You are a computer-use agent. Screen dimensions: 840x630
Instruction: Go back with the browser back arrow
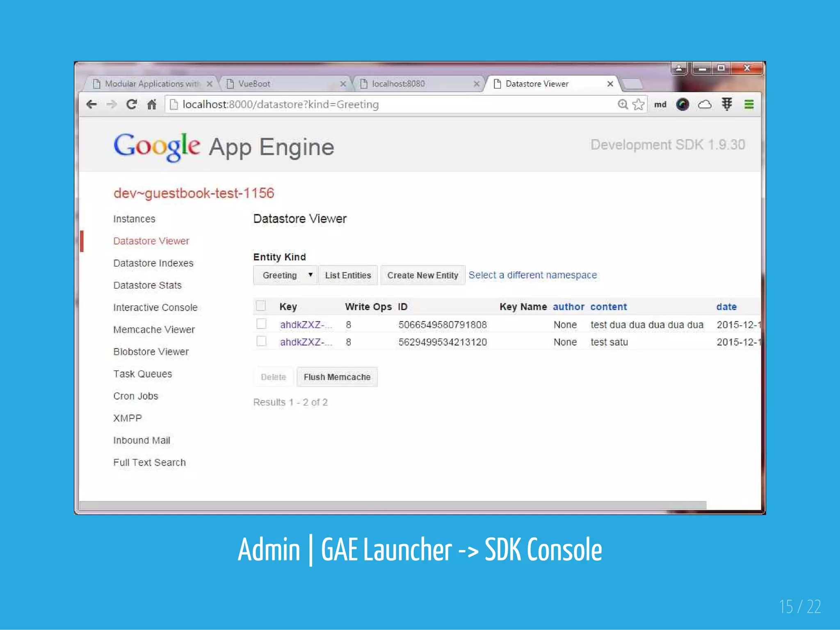pos(91,105)
